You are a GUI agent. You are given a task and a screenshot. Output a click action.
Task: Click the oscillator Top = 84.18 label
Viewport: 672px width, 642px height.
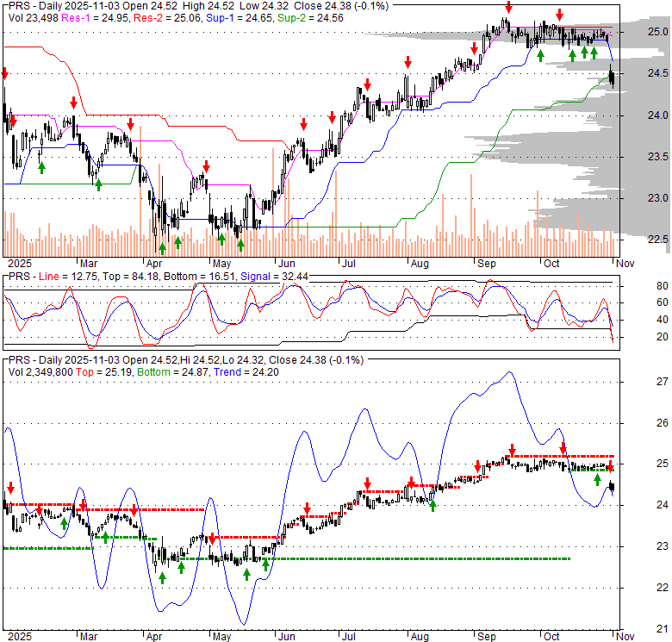130,277
